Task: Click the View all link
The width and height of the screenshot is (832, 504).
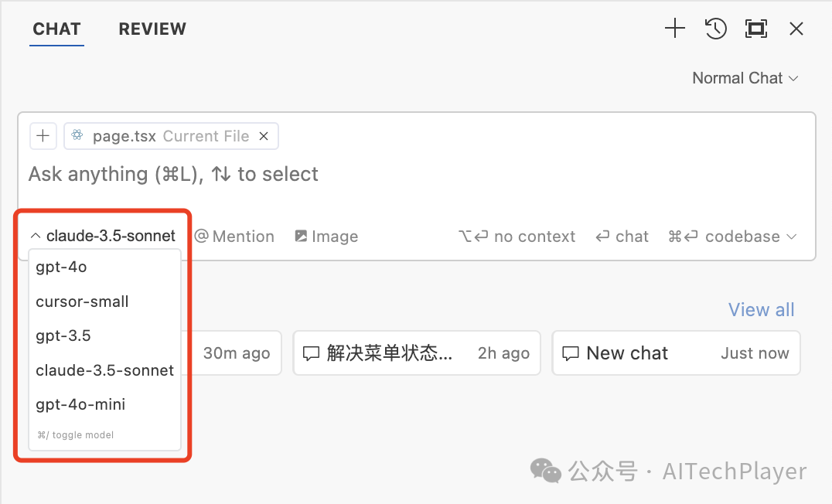Action: tap(761, 310)
